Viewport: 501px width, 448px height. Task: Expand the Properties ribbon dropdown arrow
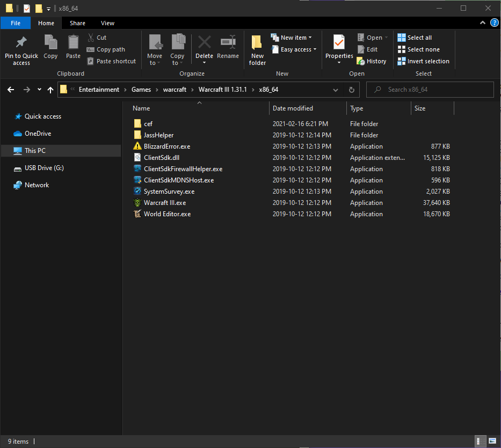point(339,63)
